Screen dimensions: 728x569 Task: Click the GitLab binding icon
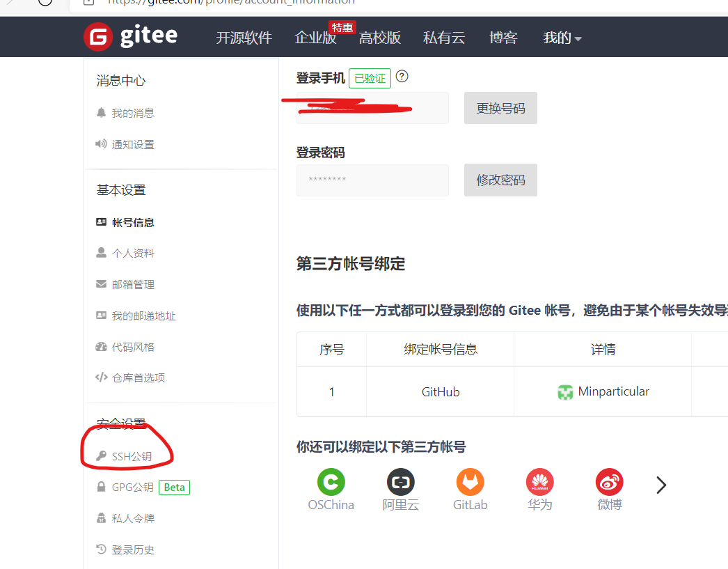pos(470,481)
